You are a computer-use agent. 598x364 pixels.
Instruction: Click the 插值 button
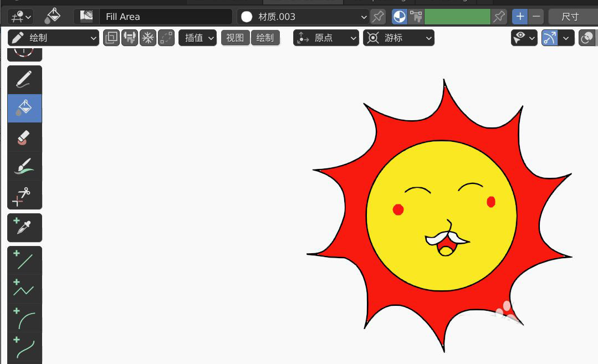pyautogui.click(x=197, y=38)
